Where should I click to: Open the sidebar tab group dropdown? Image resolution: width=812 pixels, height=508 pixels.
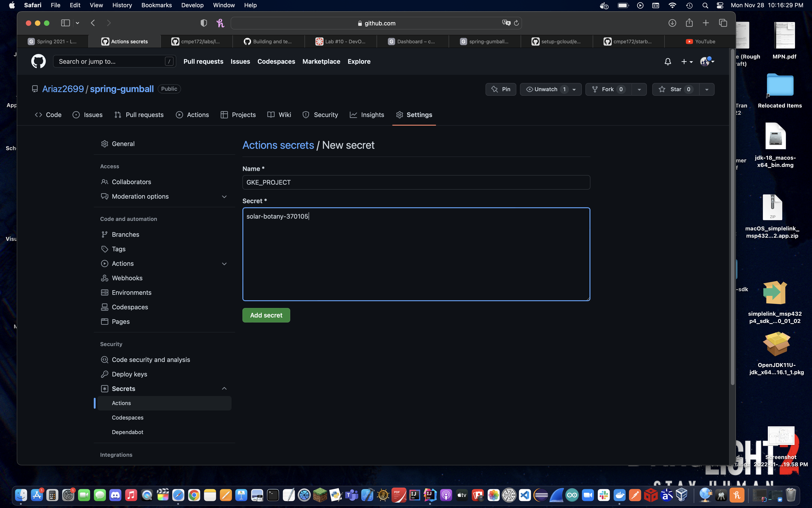click(x=77, y=23)
